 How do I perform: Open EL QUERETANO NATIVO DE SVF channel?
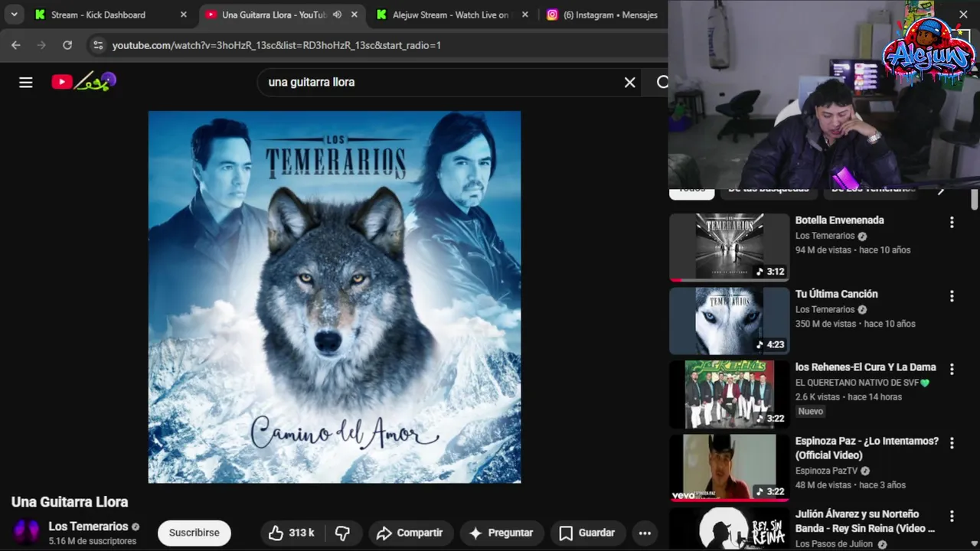[862, 383]
